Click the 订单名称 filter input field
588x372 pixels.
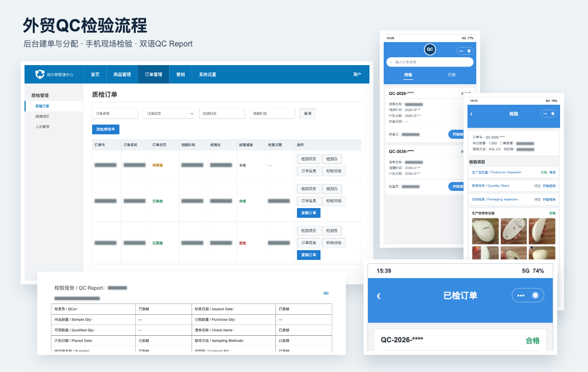point(115,114)
